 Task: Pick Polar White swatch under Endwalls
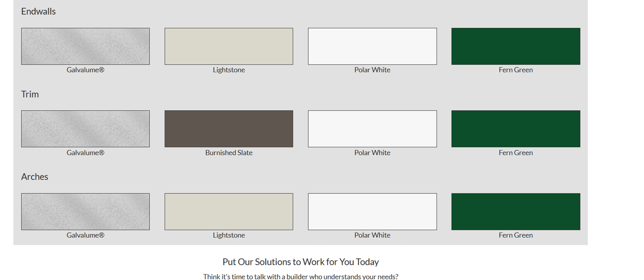point(372,46)
